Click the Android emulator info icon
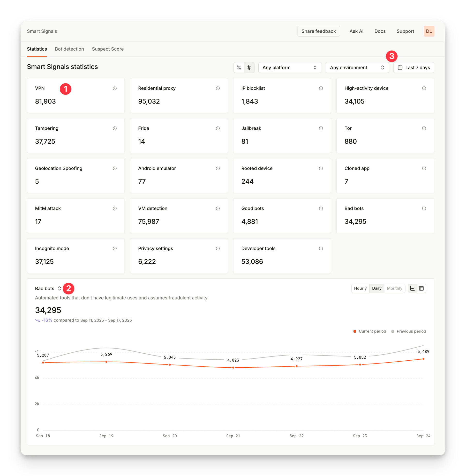Screen dimensions: 466x476 point(218,168)
